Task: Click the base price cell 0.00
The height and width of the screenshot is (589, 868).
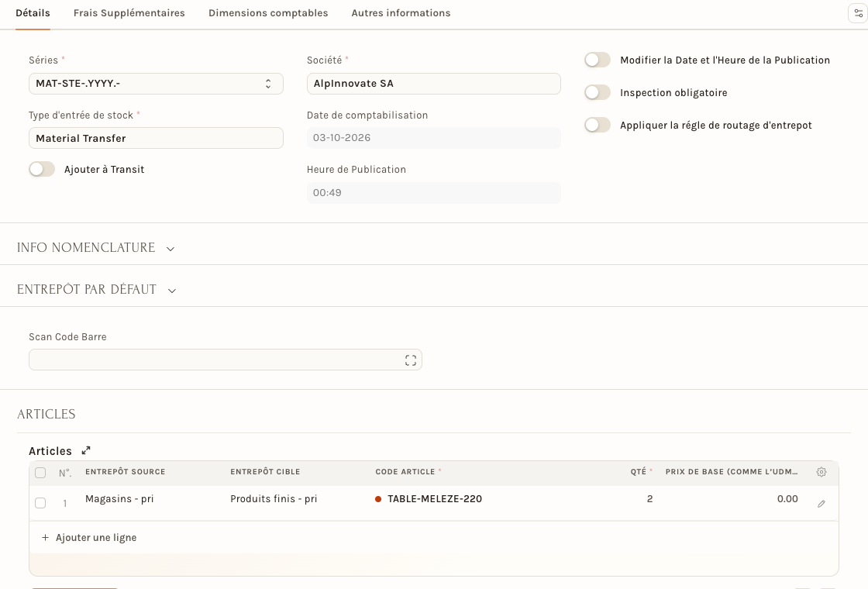Action: pos(732,503)
